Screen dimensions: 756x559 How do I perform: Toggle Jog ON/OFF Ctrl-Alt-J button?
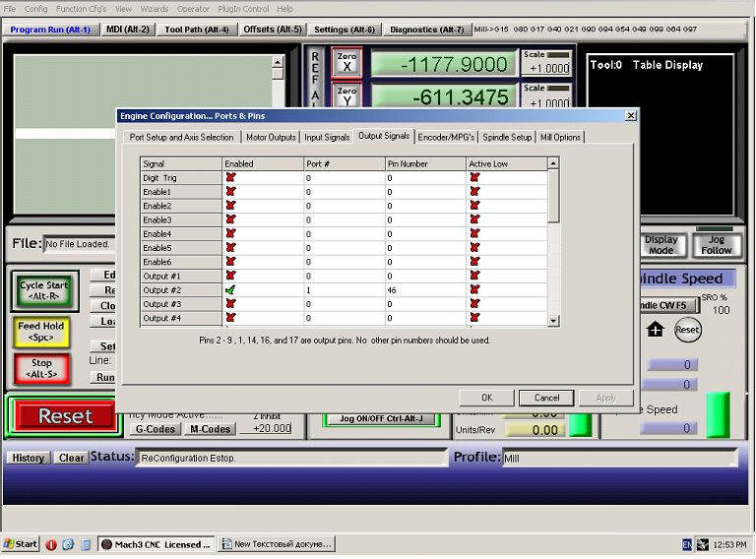pos(381,418)
